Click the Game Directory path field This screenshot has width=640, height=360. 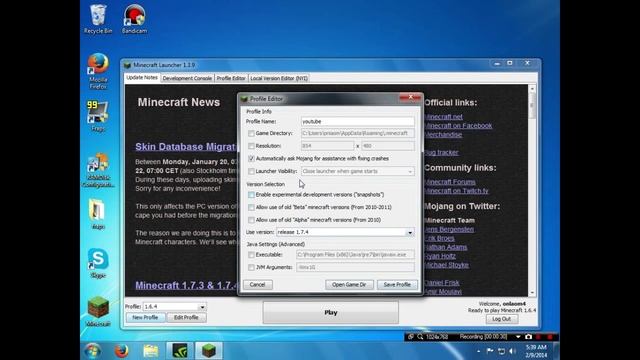pyautogui.click(x=358, y=133)
